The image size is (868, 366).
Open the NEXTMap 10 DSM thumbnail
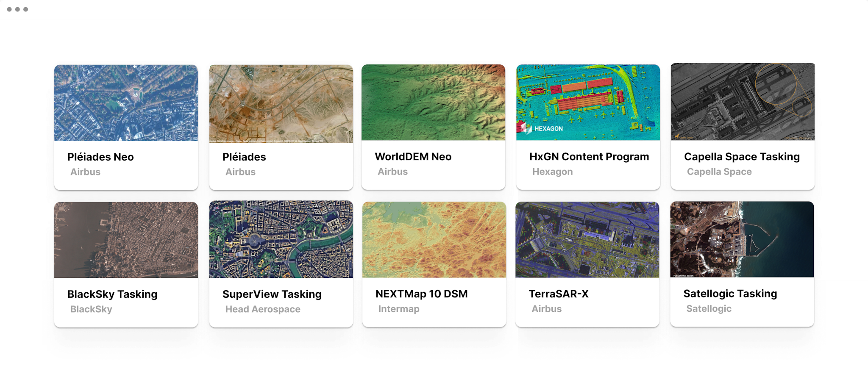[x=434, y=240]
